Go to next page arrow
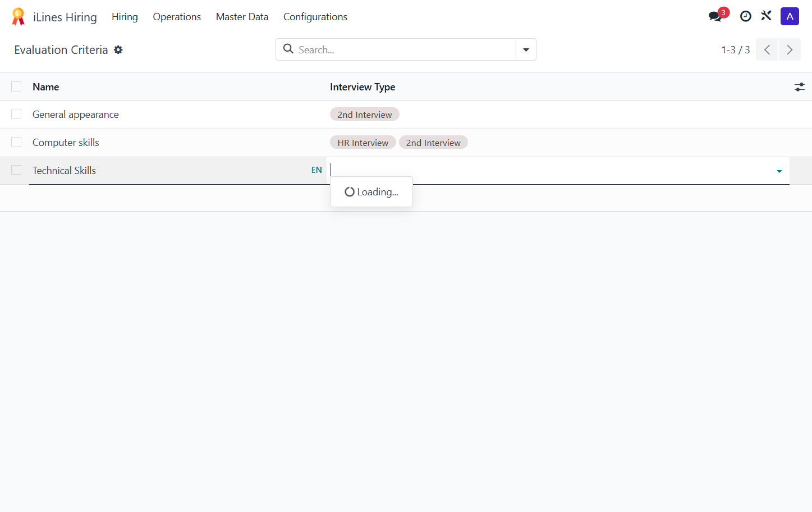The image size is (812, 512). (790, 49)
